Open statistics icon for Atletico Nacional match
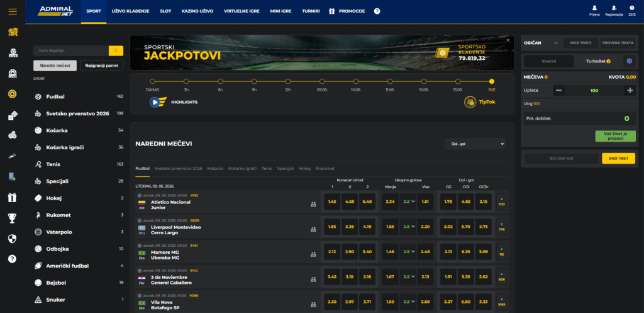Image resolution: width=644 pixels, height=313 pixels. pyautogui.click(x=313, y=203)
